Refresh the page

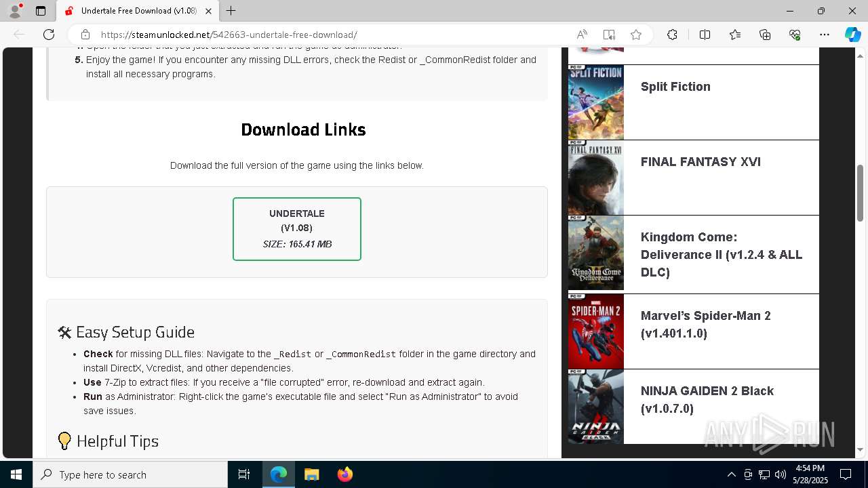[49, 35]
